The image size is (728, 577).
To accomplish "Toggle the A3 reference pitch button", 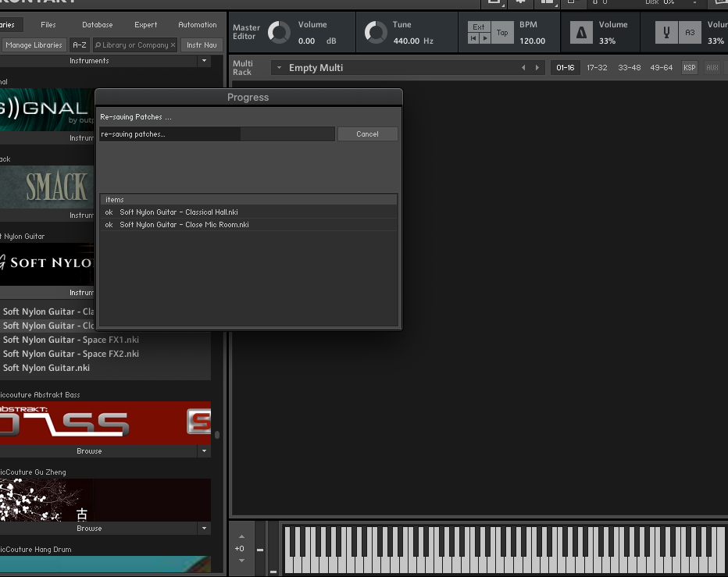I will coord(690,33).
